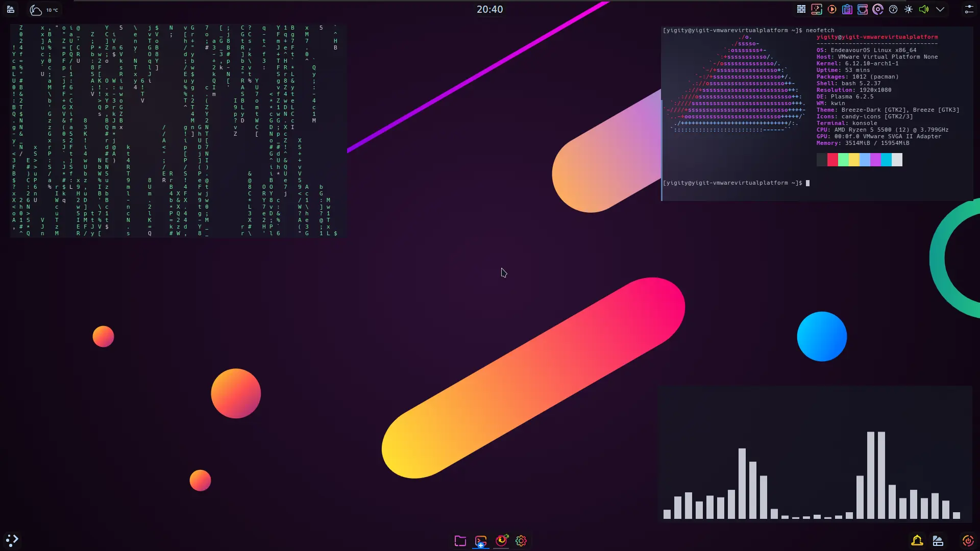The width and height of the screenshot is (980, 551).
Task: Click the 'Icons: candy-icons [GTK2/3]' line
Action: (x=865, y=116)
